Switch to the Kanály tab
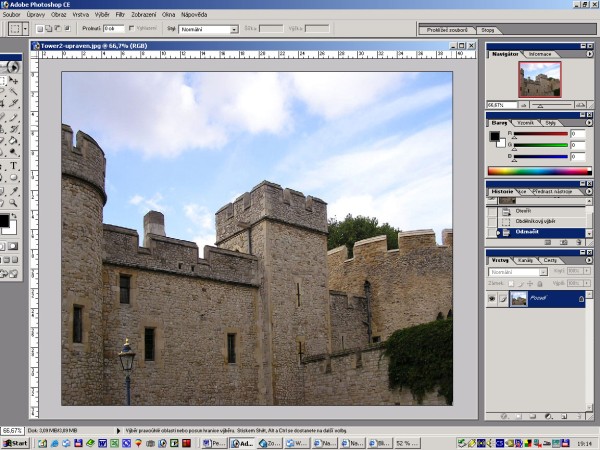The width and height of the screenshot is (600, 450). (527, 260)
